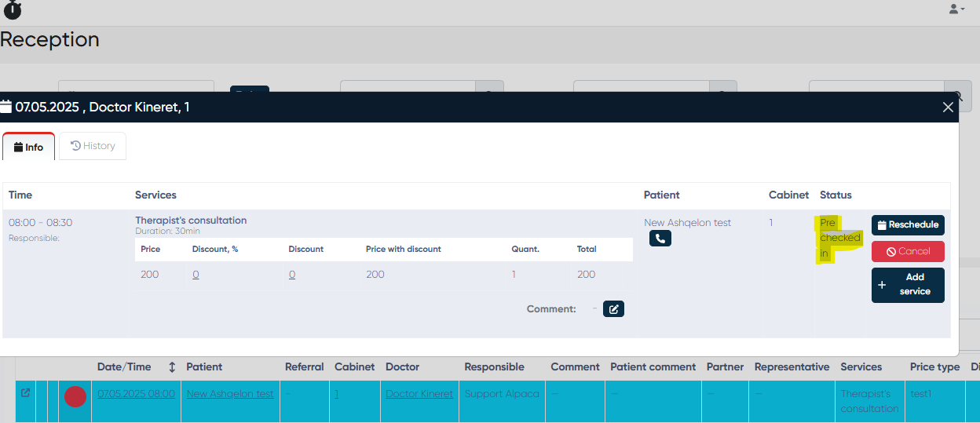Edit the Discount amount value
Screen dimensions: 980x423
(x=291, y=275)
